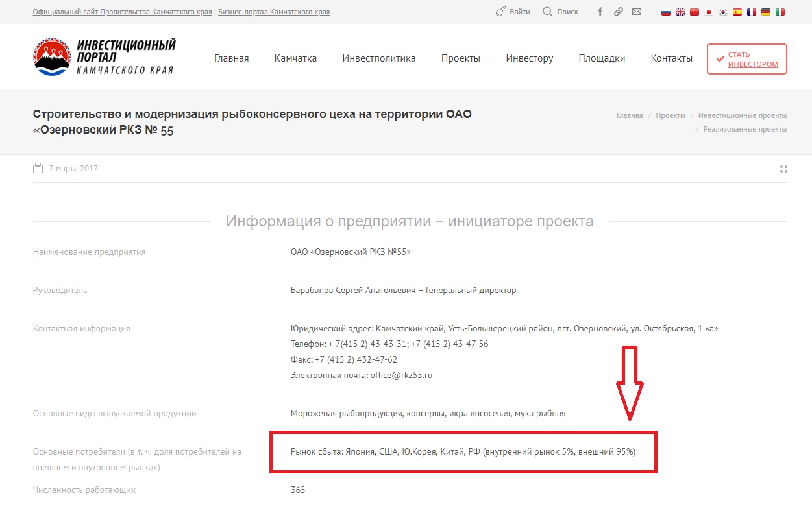This screenshot has width=812, height=513.
Task: Select the South Korean flag icon
Action: (x=723, y=12)
